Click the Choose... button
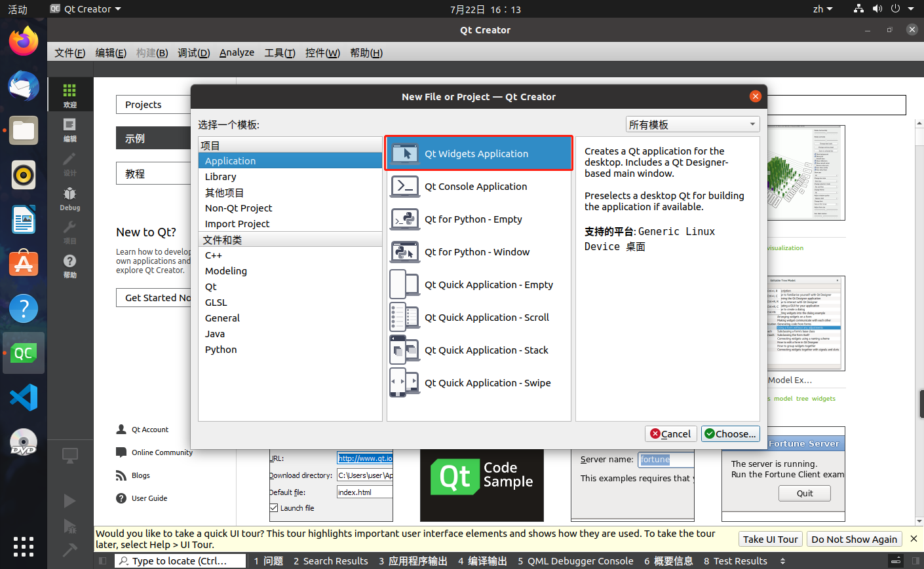 pyautogui.click(x=730, y=433)
